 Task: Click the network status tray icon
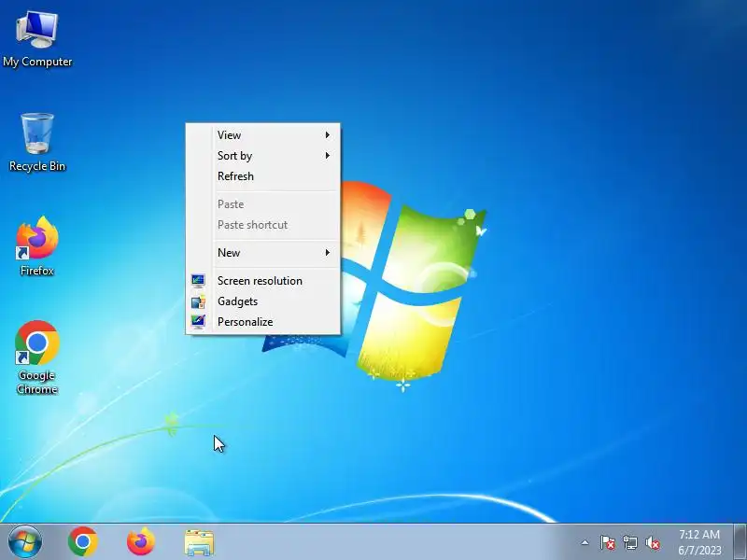(630, 542)
